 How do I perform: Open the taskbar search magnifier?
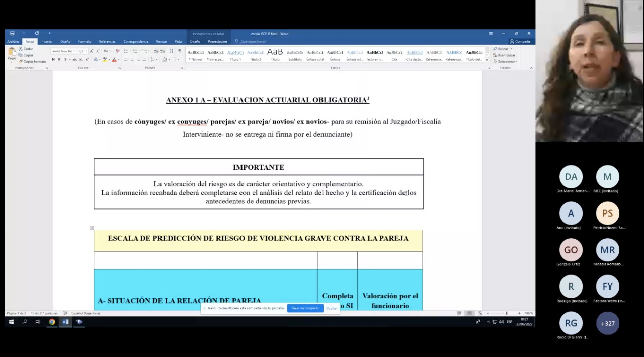(25, 322)
